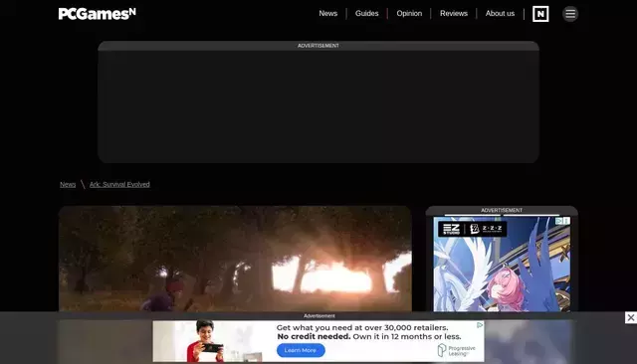637x364 pixels.
Task: Click the EZ Studio logo in ad
Action: click(451, 229)
